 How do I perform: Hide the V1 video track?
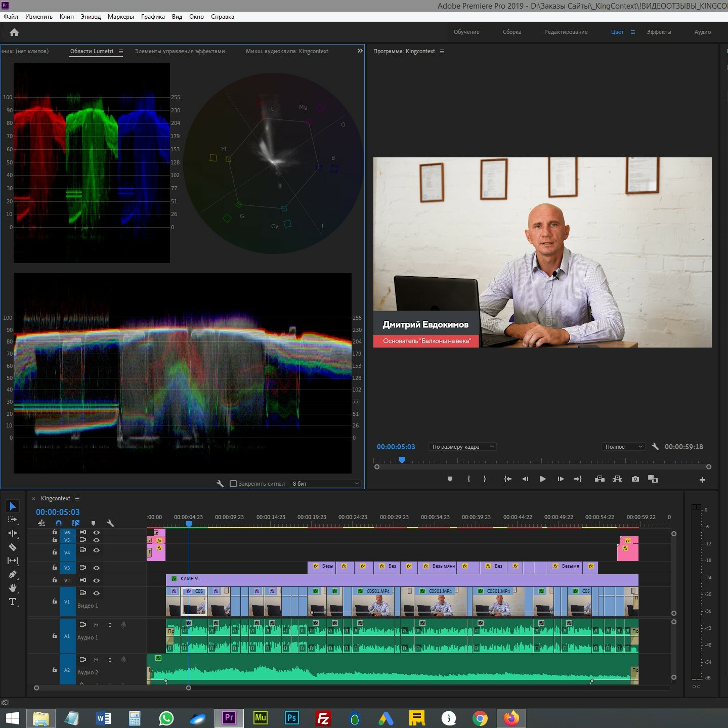tap(96, 593)
